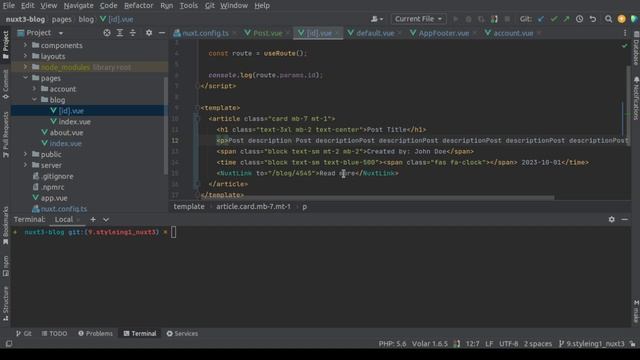Open the File menu
The image size is (640, 360).
(x=9, y=6)
